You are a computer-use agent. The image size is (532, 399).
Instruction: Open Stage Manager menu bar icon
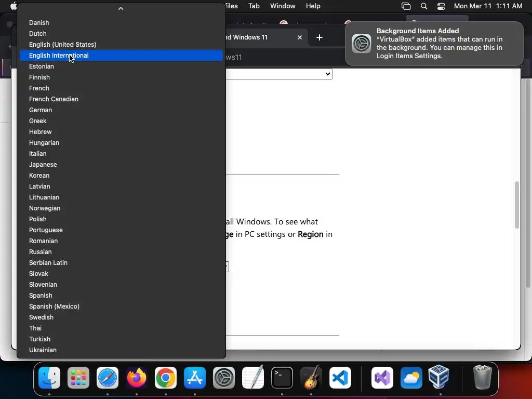click(x=406, y=6)
